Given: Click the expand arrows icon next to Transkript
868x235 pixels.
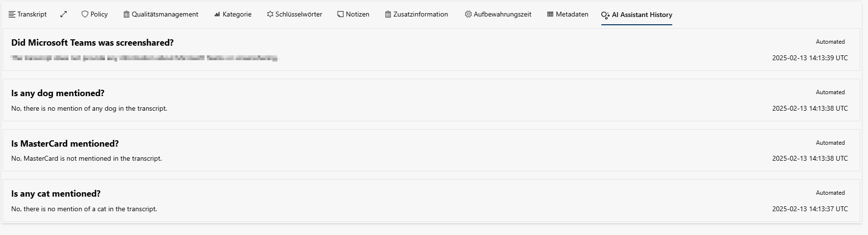Looking at the screenshot, I should [x=64, y=14].
